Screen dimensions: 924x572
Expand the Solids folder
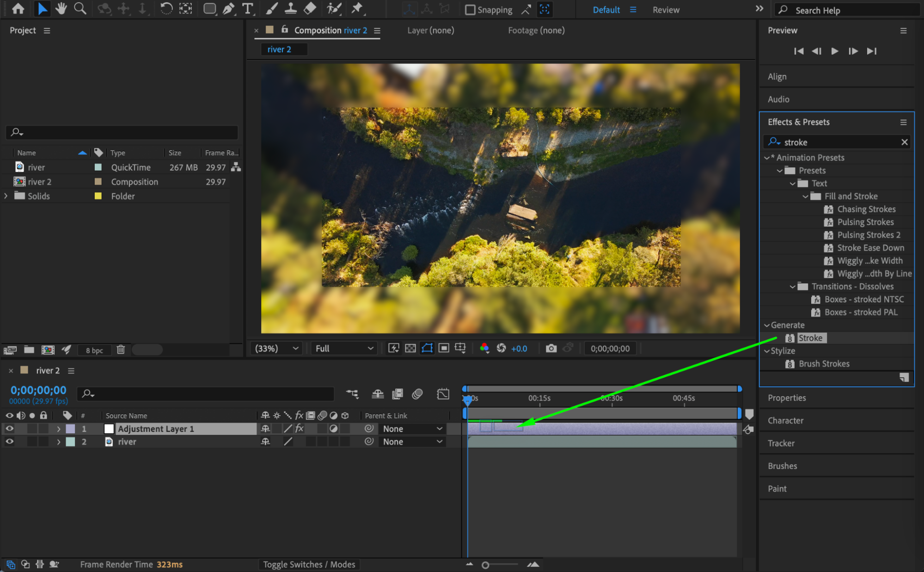tap(6, 196)
